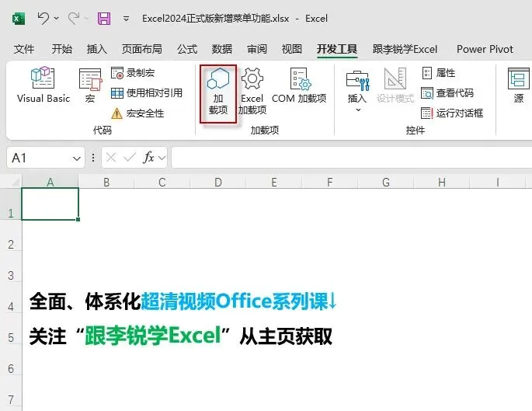Open the 文件 menu tab
Viewport: 532px width, 411px height.
(24, 49)
